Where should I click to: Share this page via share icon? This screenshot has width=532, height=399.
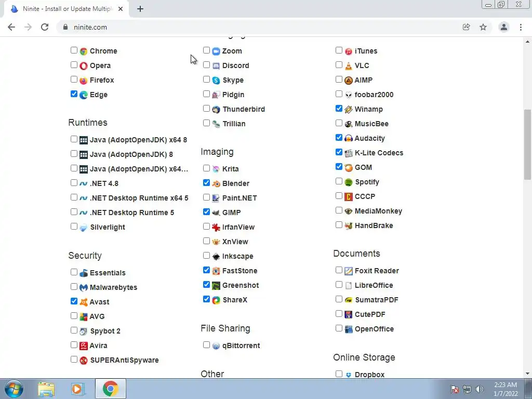[467, 27]
